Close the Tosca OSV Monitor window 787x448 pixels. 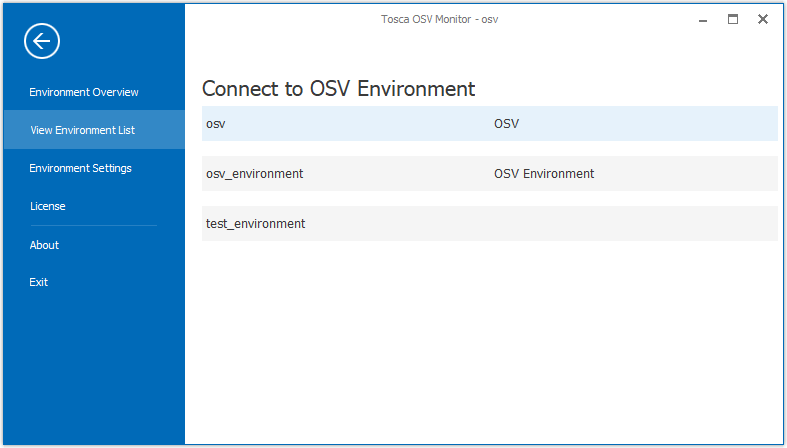pos(763,19)
